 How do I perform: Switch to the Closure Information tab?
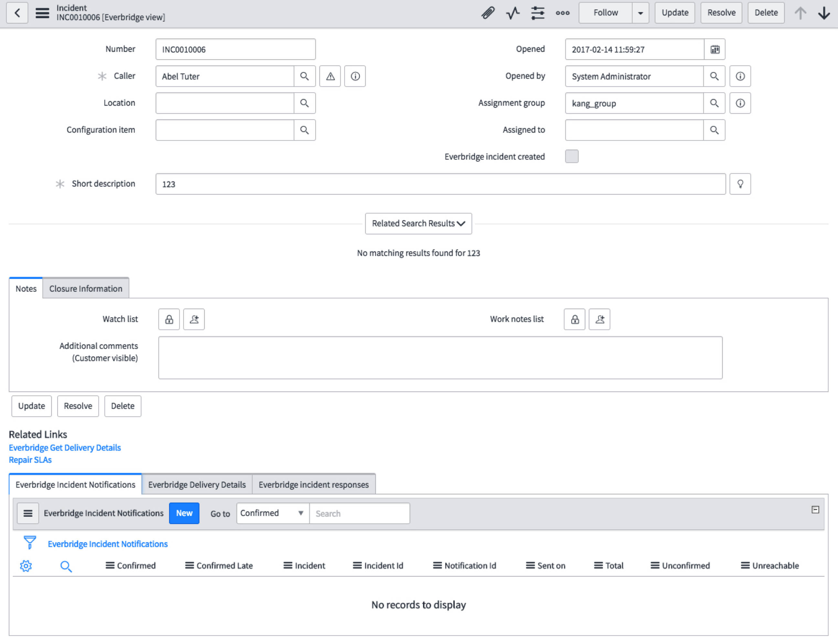pyautogui.click(x=85, y=288)
